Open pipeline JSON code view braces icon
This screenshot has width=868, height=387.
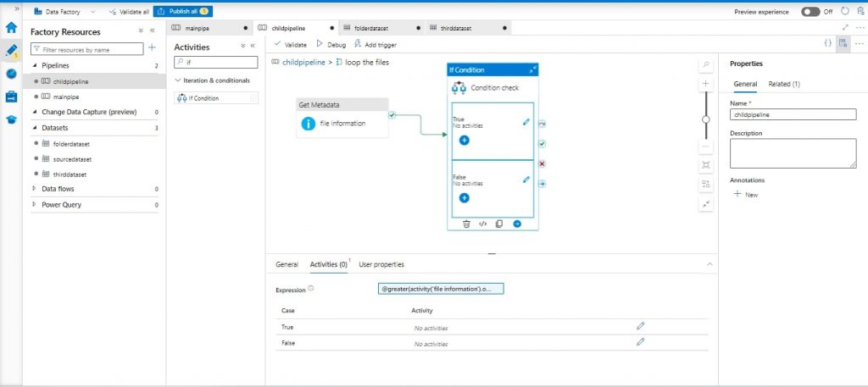[827, 43]
